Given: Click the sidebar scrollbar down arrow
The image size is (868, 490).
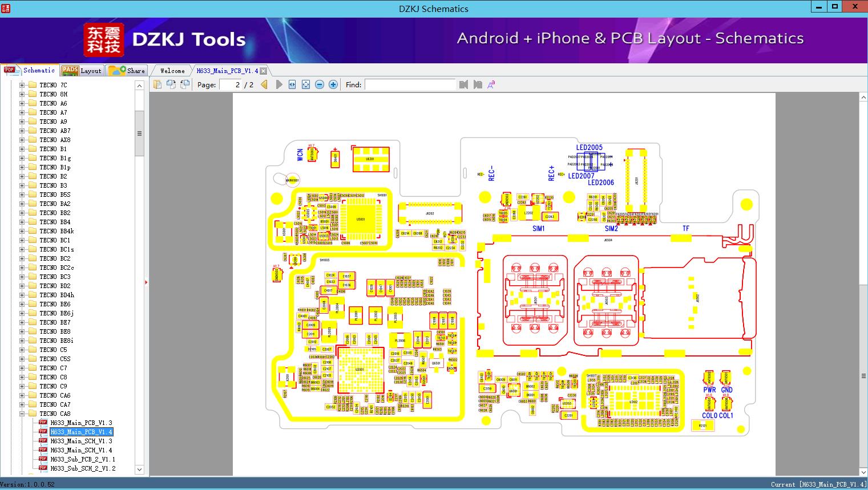Looking at the screenshot, I should pos(139,469).
